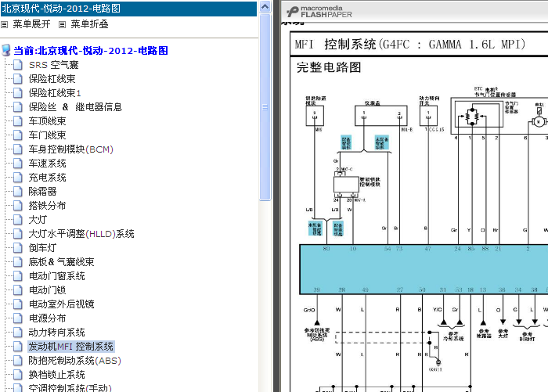
Task: Open 大灯水平调整(HLLD)系统 entry
Action: pyautogui.click(x=81, y=234)
